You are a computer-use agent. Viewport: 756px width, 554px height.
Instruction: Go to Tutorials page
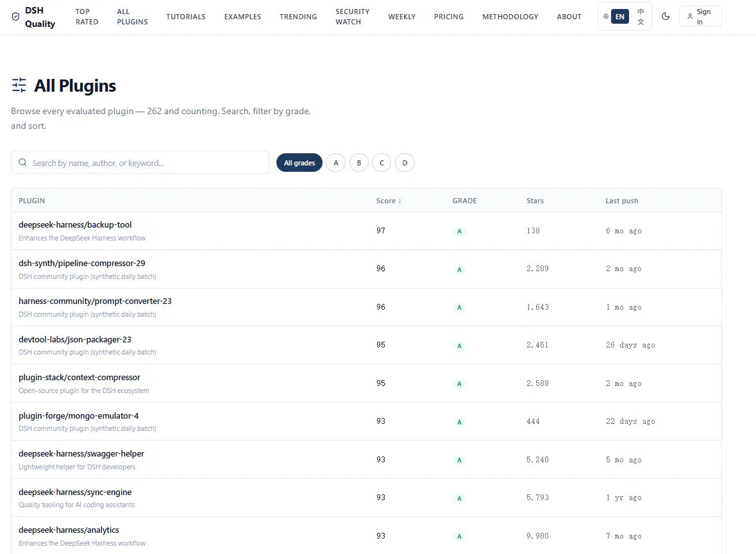185,17
